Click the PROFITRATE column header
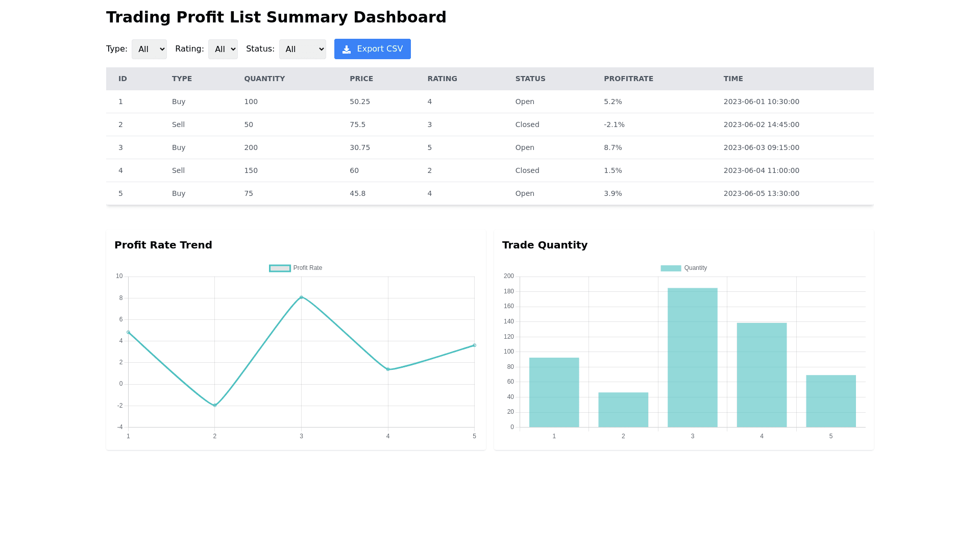Screen dimensions: 980x551 tap(628, 79)
